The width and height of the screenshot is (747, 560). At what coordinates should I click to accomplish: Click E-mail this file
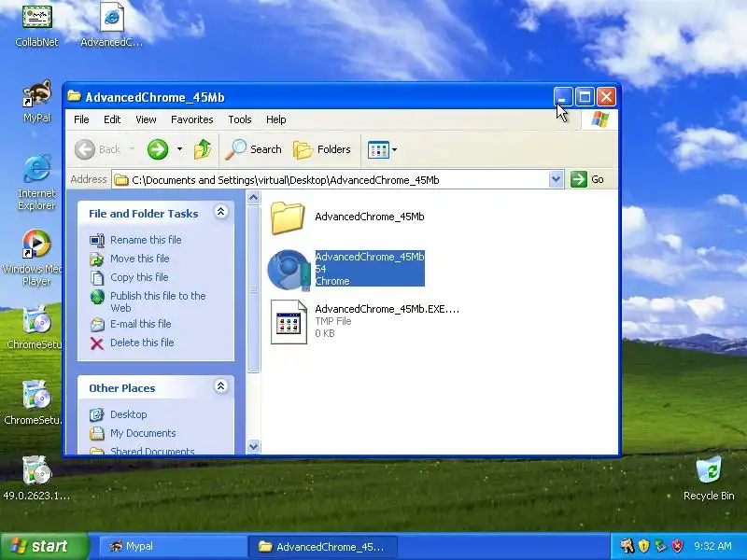tap(141, 324)
